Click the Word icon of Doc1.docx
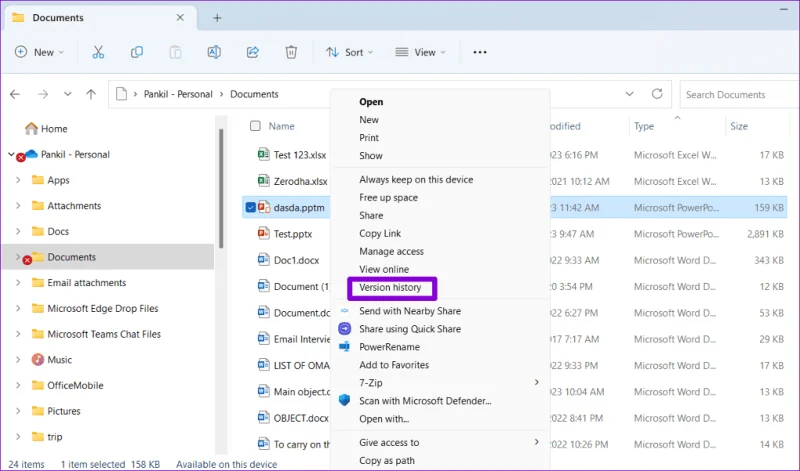This screenshot has height=471, width=800. pyautogui.click(x=263, y=260)
